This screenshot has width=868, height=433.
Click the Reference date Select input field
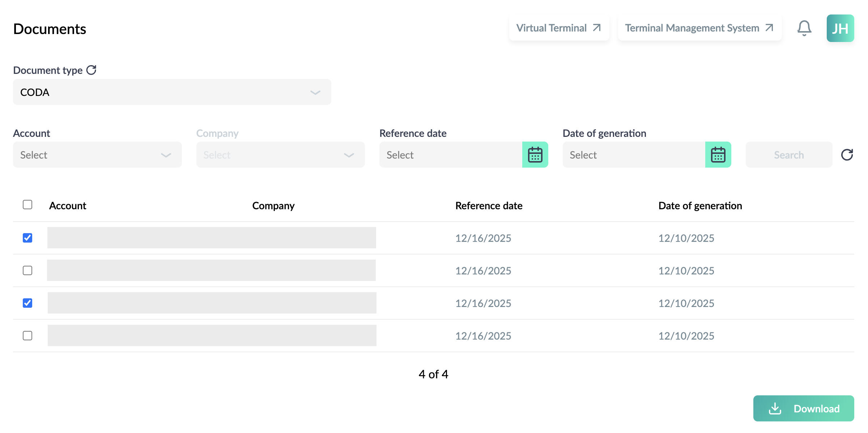(451, 155)
